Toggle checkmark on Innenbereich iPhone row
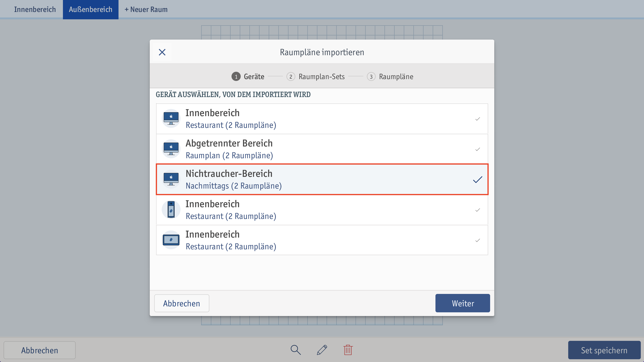Viewport: 644px width, 362px height. (x=477, y=210)
